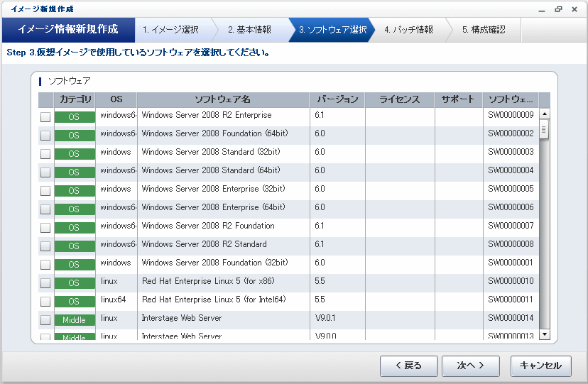Select Windows Server 2008 R2 Foundation checkbox
Image resolution: width=588 pixels, height=384 pixels.
tap(45, 227)
